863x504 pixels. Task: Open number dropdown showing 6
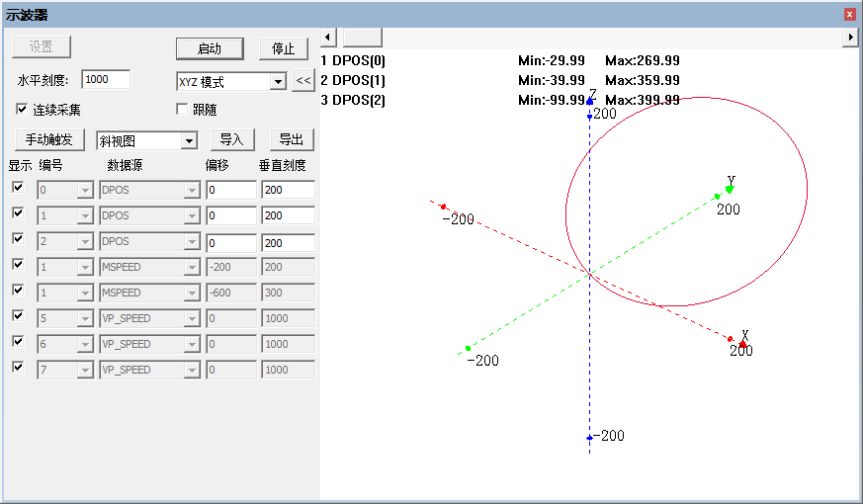(x=85, y=345)
